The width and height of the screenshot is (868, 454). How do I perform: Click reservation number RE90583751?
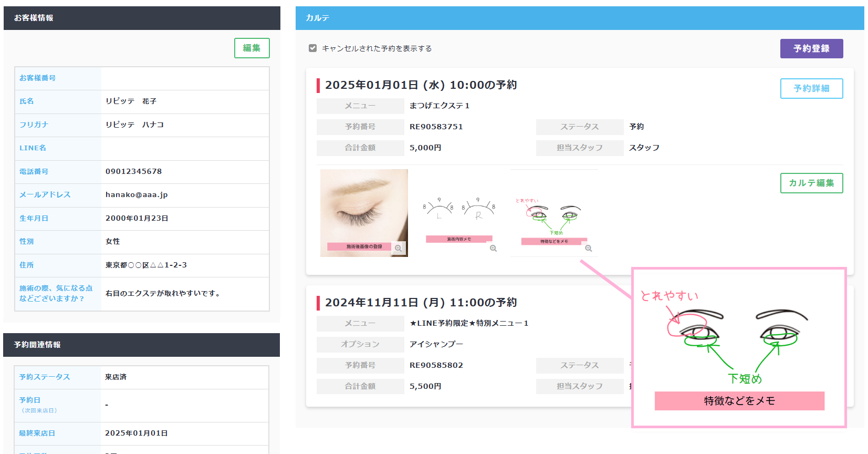[x=436, y=127]
